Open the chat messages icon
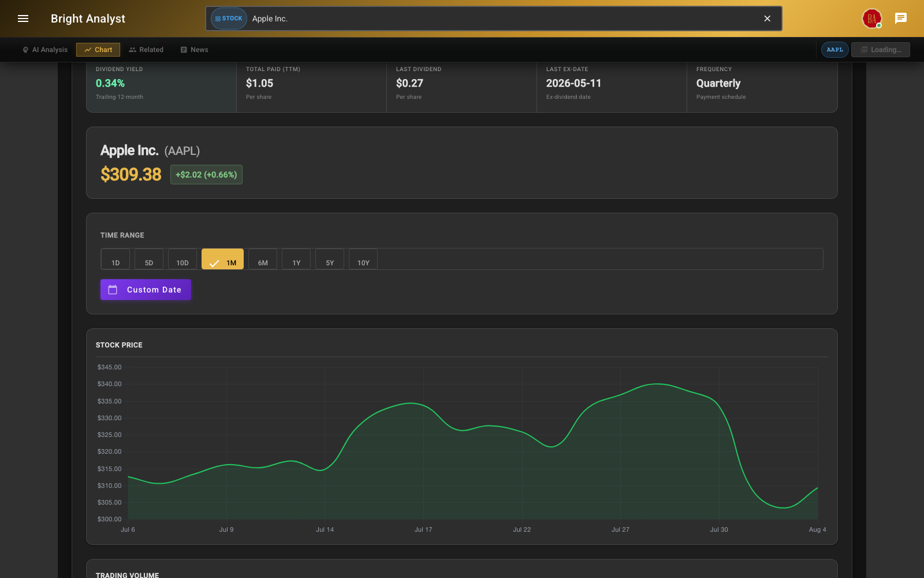Image resolution: width=924 pixels, height=578 pixels. point(901,18)
